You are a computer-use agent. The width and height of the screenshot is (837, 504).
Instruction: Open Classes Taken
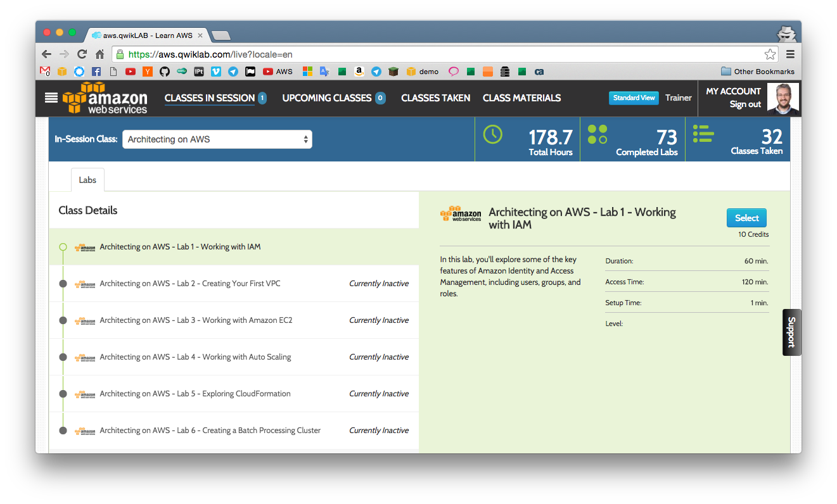point(436,98)
